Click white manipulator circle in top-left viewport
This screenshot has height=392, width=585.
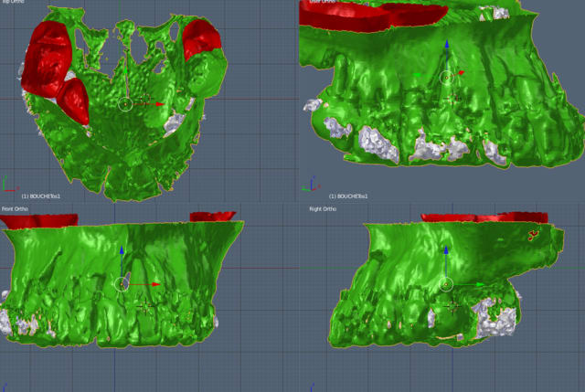pyautogui.click(x=125, y=104)
